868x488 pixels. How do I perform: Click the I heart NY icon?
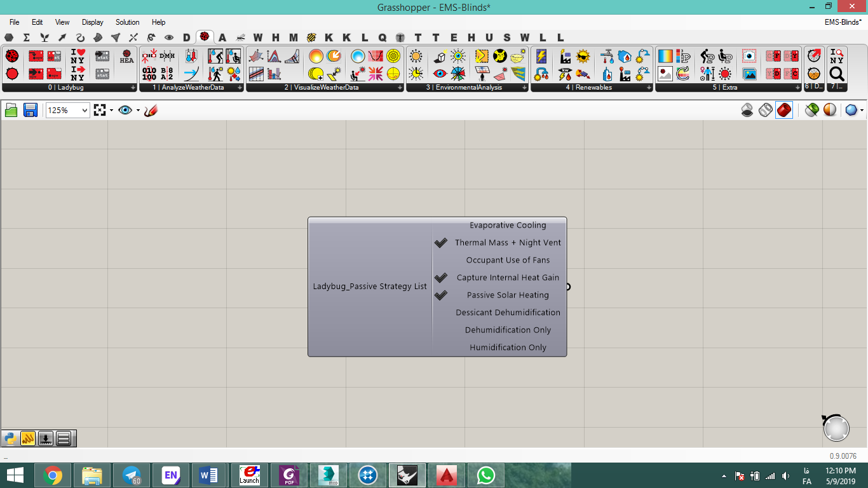[x=78, y=56]
